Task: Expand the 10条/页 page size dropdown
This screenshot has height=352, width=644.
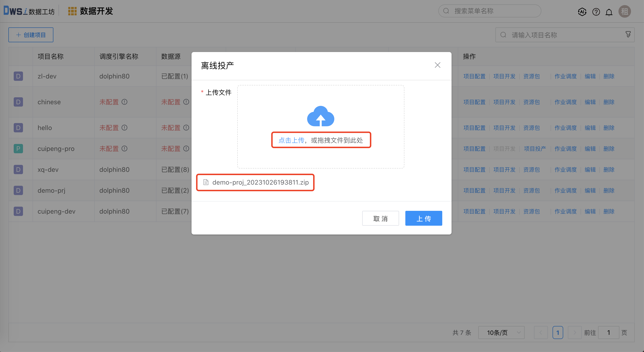Action: coord(501,332)
